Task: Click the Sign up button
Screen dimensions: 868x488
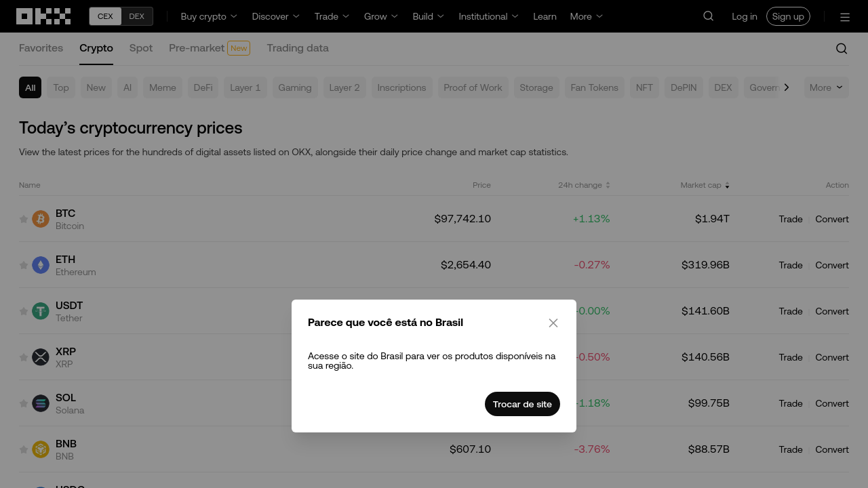Action: 788,16
